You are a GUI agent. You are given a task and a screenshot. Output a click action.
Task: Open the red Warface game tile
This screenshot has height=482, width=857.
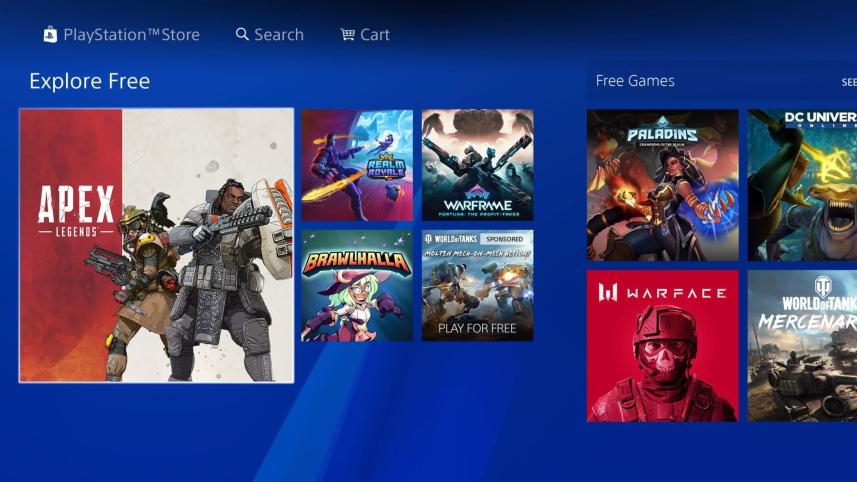(x=662, y=345)
